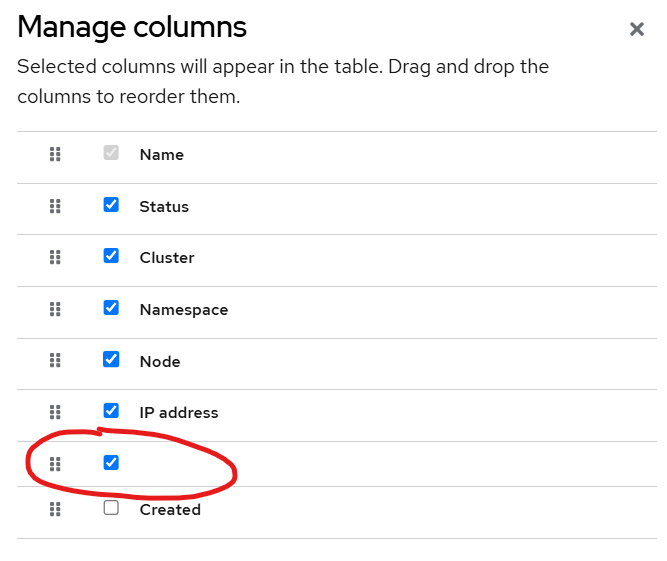Close the Manage columns dialog

636,29
